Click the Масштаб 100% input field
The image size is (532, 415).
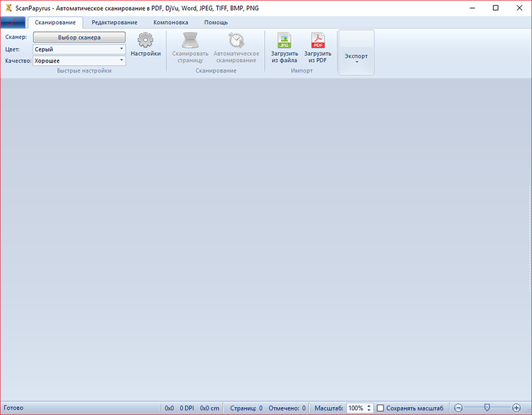[356, 408]
